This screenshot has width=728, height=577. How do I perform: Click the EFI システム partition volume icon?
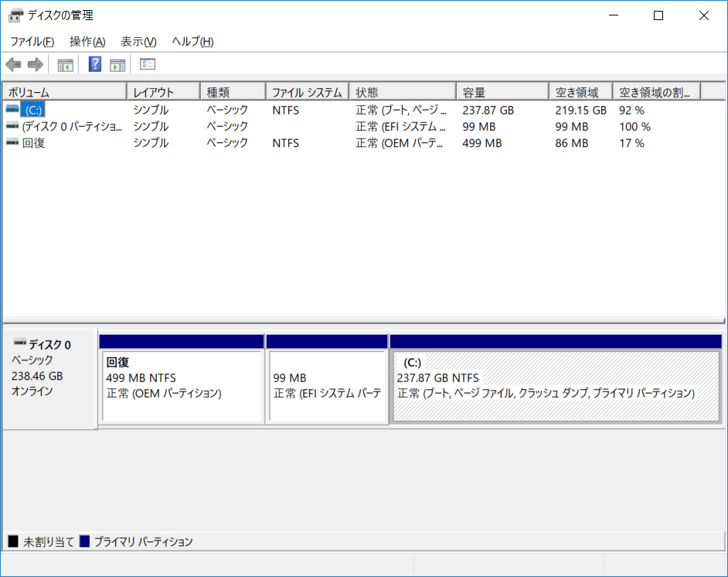tap(11, 126)
